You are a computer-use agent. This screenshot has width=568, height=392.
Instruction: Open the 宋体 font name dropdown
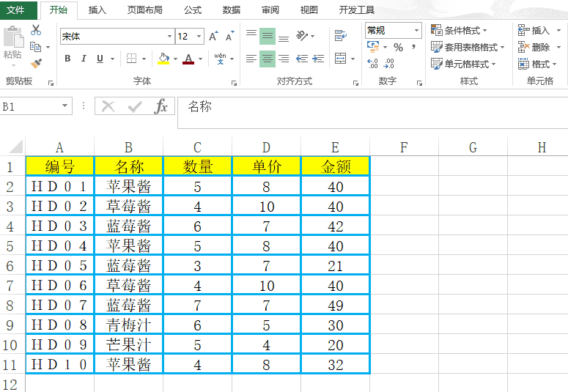click(x=169, y=36)
